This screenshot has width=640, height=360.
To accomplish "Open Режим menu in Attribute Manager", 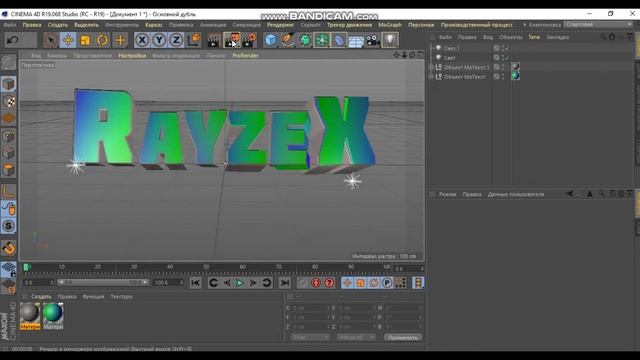I will (x=447, y=194).
